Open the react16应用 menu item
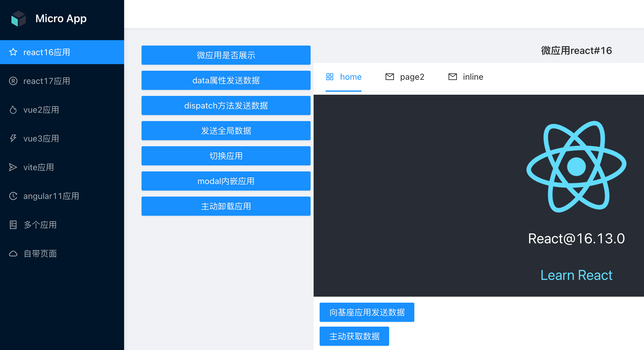The width and height of the screenshot is (644, 350). coord(62,52)
